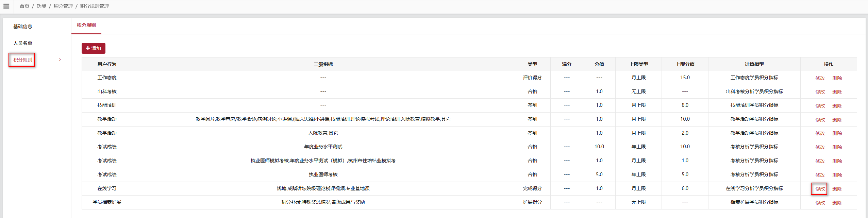This screenshot has height=218, width=868.
Task: Click 工作态度学员积分指标 cell
Action: (x=754, y=78)
